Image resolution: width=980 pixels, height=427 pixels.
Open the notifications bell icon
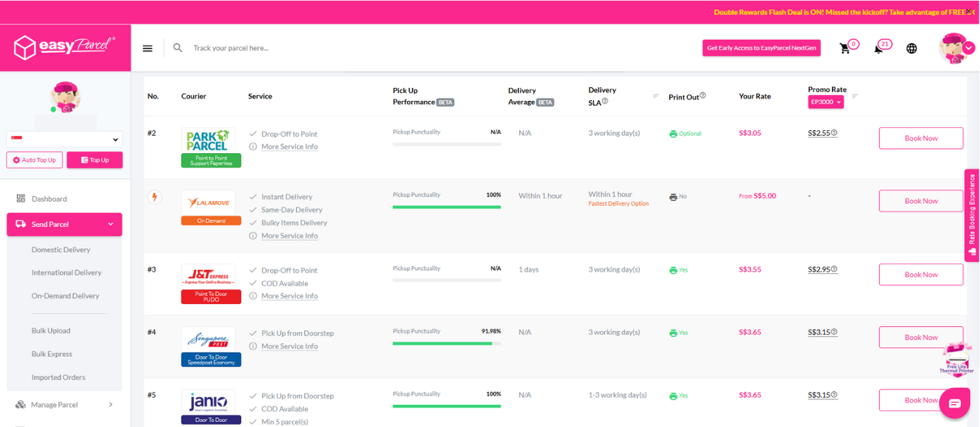[878, 49]
